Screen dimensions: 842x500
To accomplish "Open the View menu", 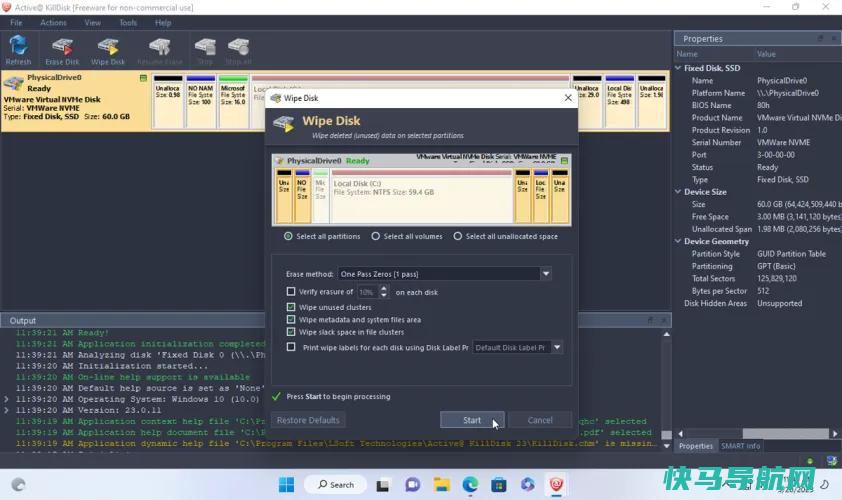I will pyautogui.click(x=92, y=23).
